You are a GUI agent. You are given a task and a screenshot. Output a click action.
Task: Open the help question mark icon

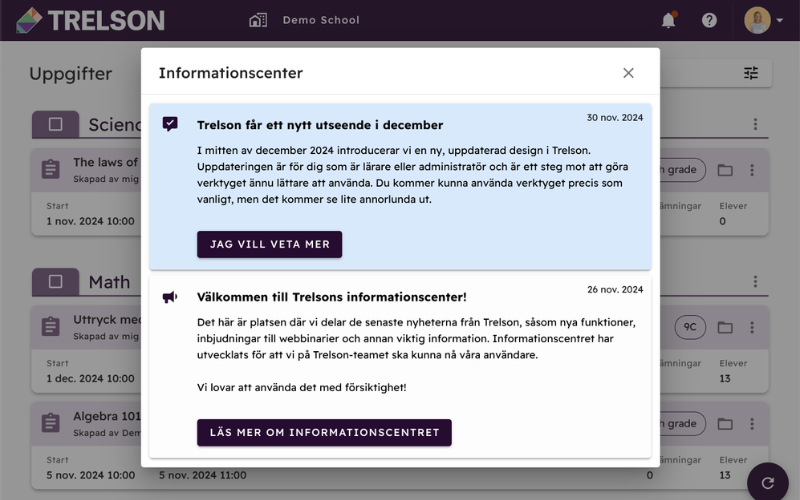[x=709, y=20]
